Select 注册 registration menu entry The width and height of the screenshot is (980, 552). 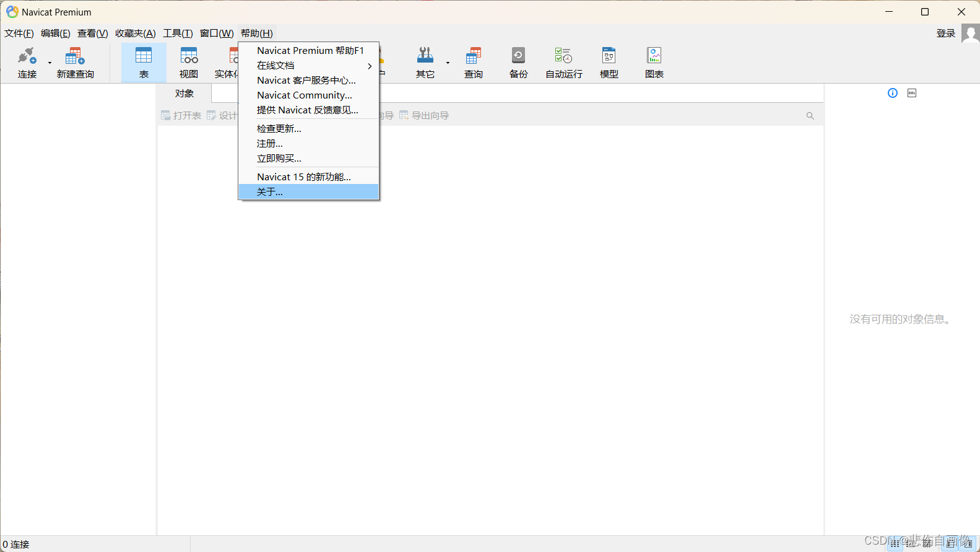pyautogui.click(x=308, y=144)
